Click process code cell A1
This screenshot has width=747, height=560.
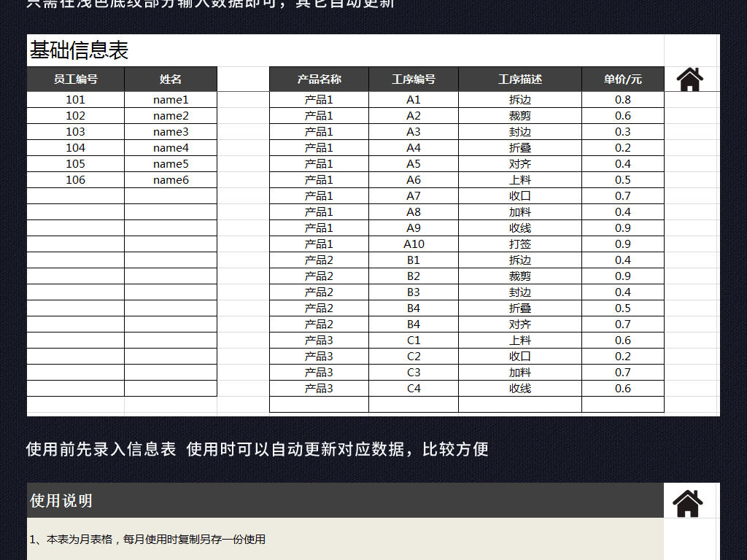click(x=414, y=99)
